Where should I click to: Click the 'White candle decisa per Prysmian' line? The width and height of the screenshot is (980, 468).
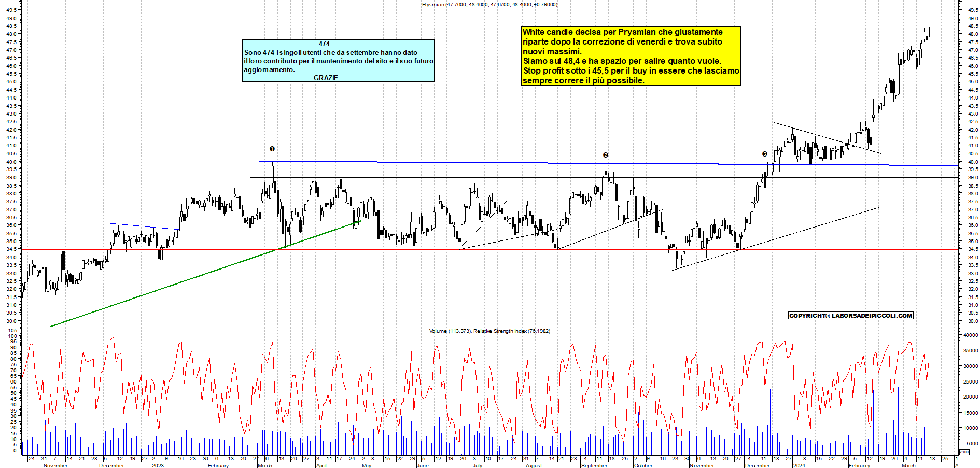tap(622, 32)
